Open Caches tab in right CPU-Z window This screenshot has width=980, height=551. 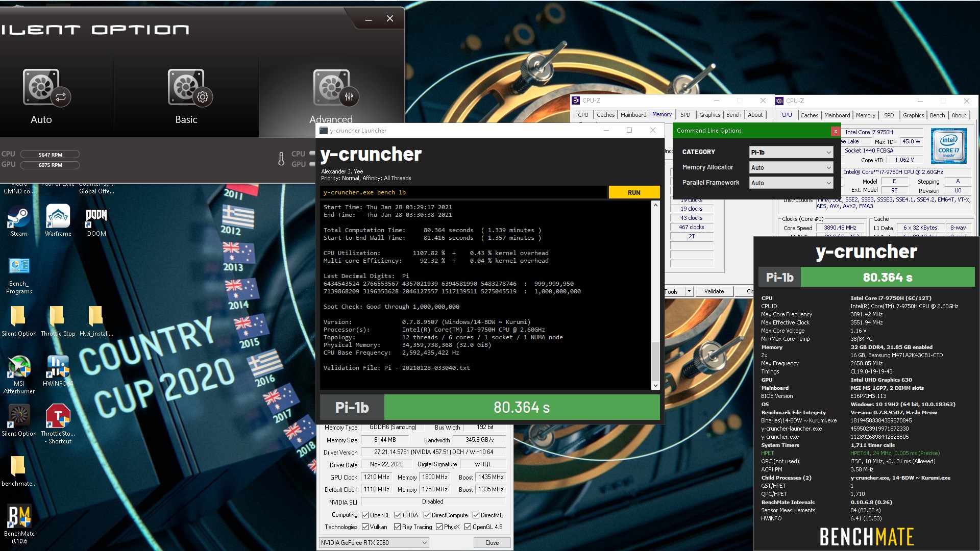tap(809, 115)
